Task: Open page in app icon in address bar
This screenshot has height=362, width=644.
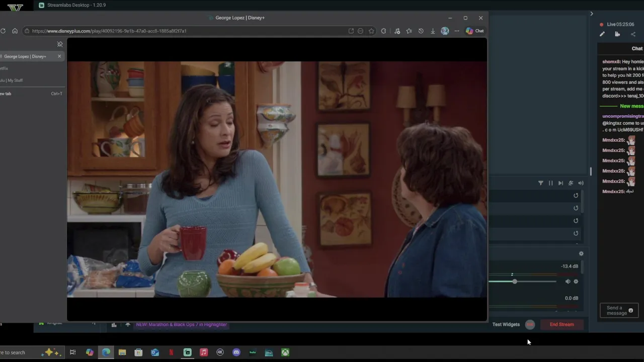Action: click(351, 31)
